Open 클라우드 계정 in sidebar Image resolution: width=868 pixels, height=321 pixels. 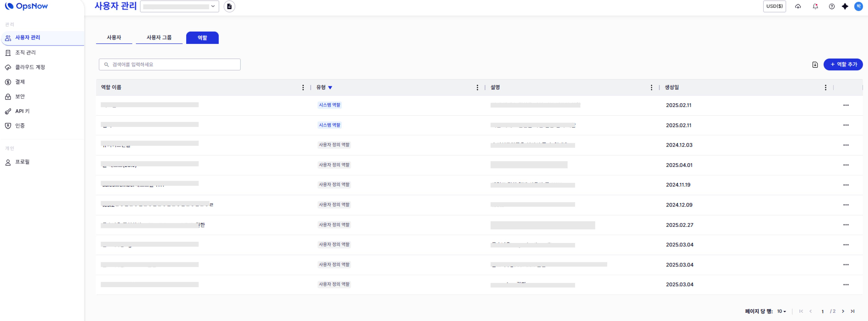coord(30,67)
